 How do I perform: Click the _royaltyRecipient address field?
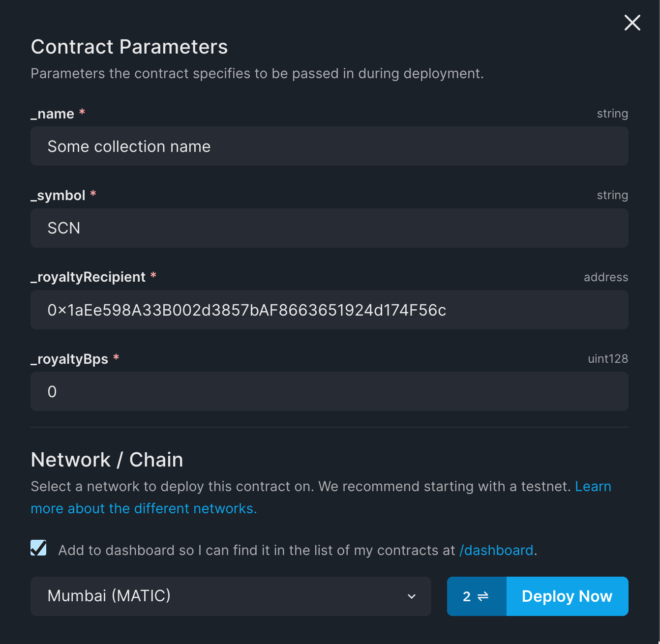click(x=329, y=310)
